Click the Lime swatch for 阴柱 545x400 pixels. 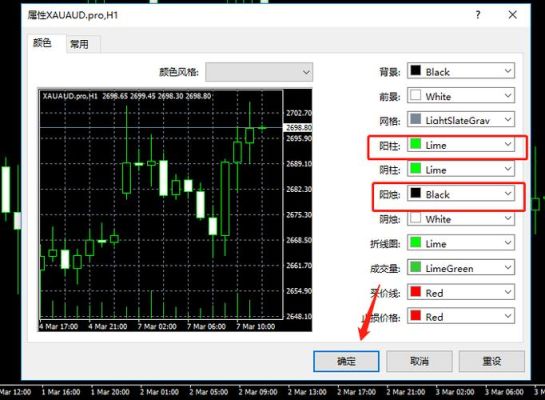[x=415, y=169]
